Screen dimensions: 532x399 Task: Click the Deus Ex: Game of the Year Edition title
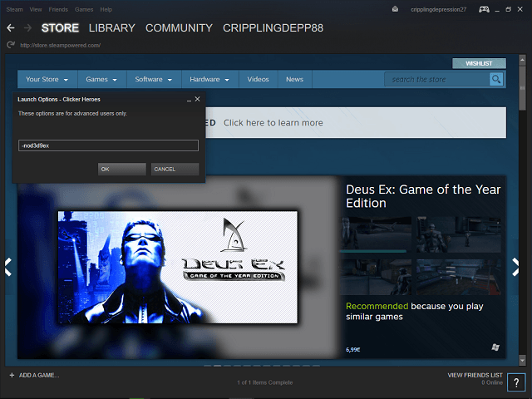point(423,196)
